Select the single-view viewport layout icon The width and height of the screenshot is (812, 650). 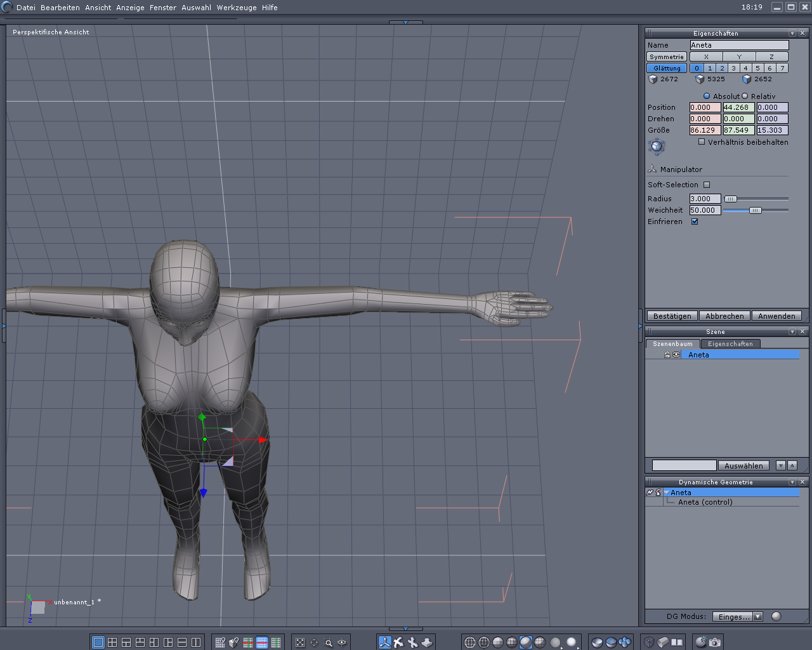pos(98,642)
